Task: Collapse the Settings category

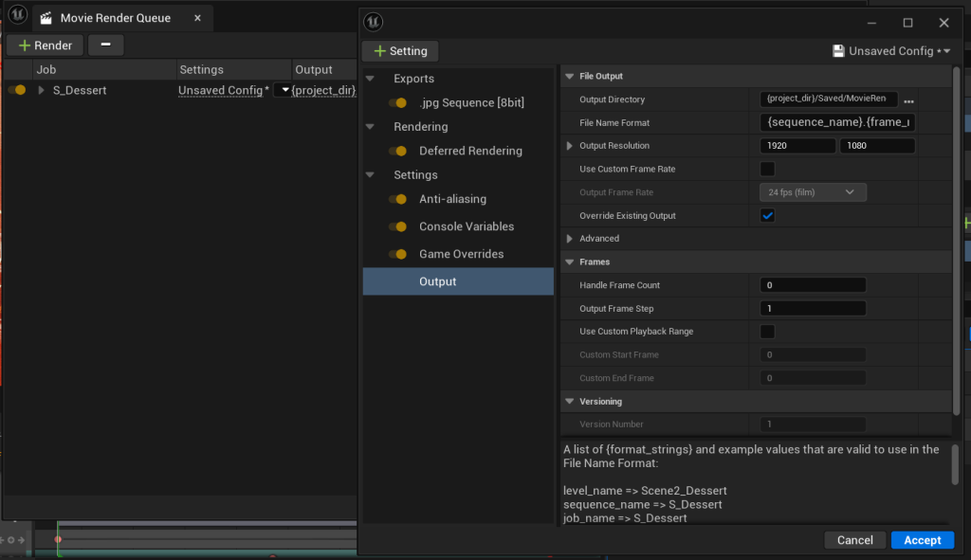Action: click(371, 175)
